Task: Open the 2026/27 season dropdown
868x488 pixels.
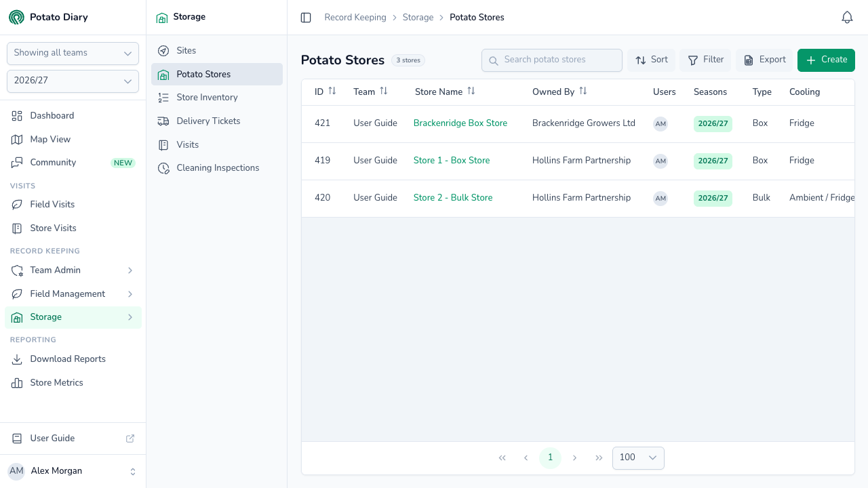Action: [73, 81]
